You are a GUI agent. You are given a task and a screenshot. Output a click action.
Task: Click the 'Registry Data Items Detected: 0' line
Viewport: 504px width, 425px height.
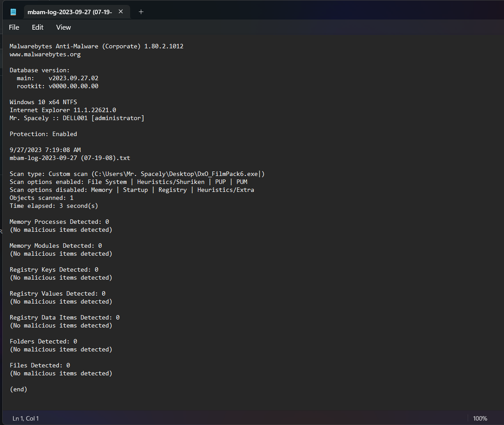point(65,318)
